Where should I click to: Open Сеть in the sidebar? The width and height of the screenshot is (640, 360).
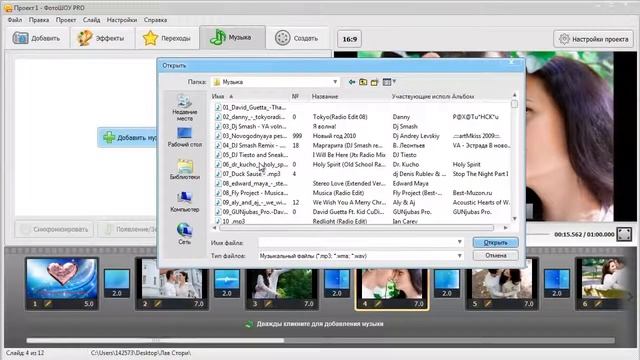click(x=184, y=234)
